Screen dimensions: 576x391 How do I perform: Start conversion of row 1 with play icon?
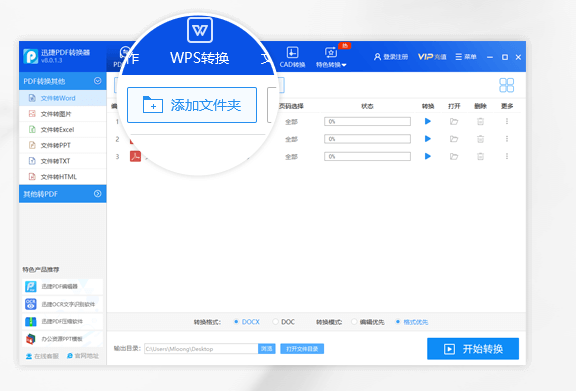[x=428, y=121]
